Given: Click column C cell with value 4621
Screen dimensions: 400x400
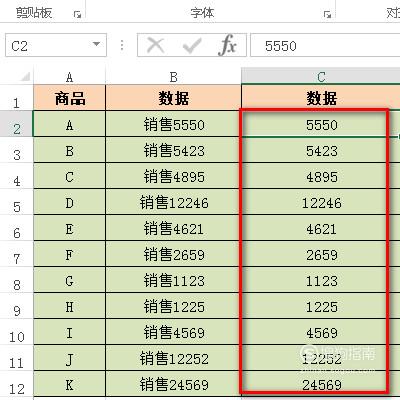Looking at the screenshot, I should (x=321, y=228).
